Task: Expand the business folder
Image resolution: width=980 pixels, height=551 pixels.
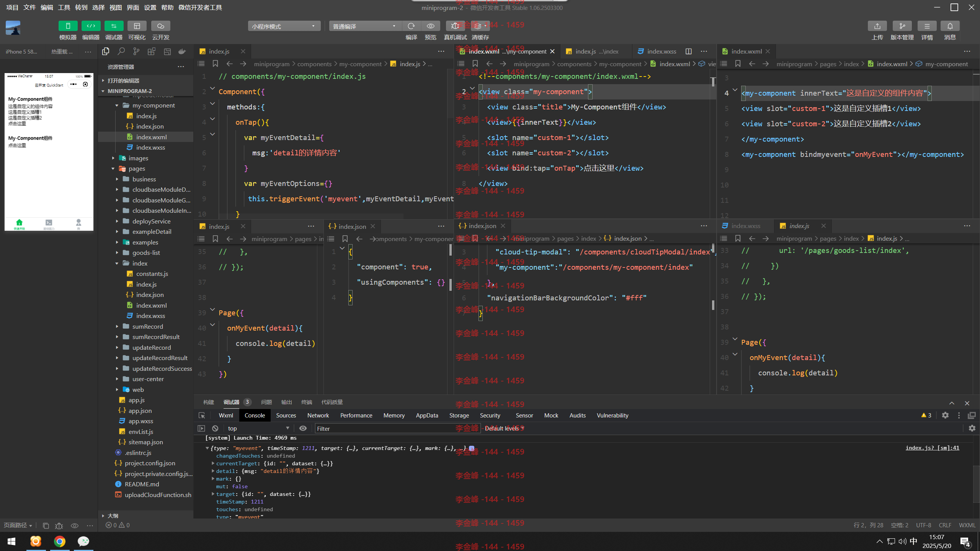Action: coord(117,179)
